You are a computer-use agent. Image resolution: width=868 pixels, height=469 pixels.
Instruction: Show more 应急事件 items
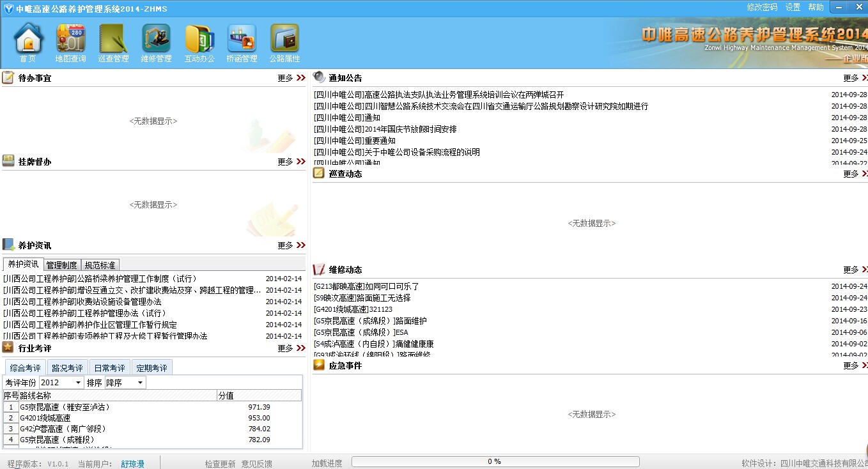tap(855, 365)
